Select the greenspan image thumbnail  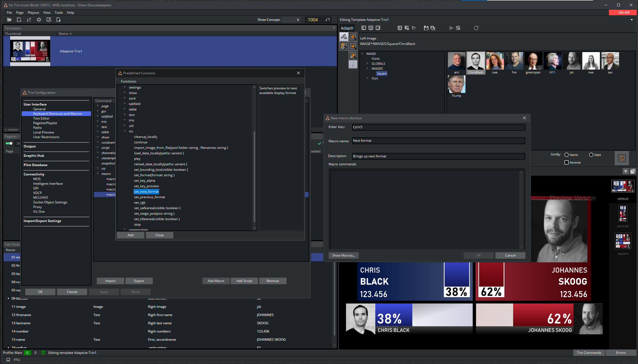(x=533, y=63)
